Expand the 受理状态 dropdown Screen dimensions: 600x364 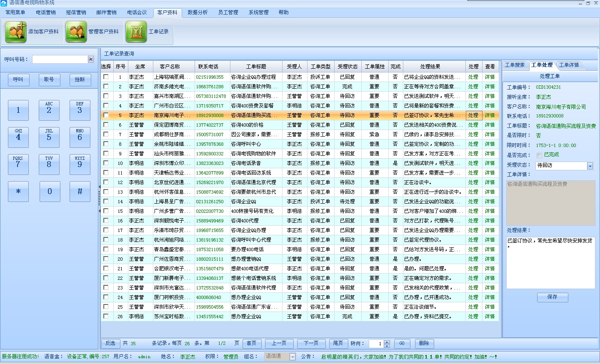[590, 166]
